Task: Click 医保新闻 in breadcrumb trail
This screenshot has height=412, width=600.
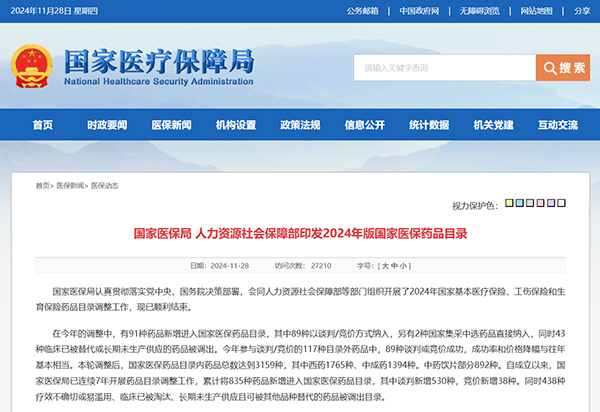Action: pyautogui.click(x=70, y=186)
